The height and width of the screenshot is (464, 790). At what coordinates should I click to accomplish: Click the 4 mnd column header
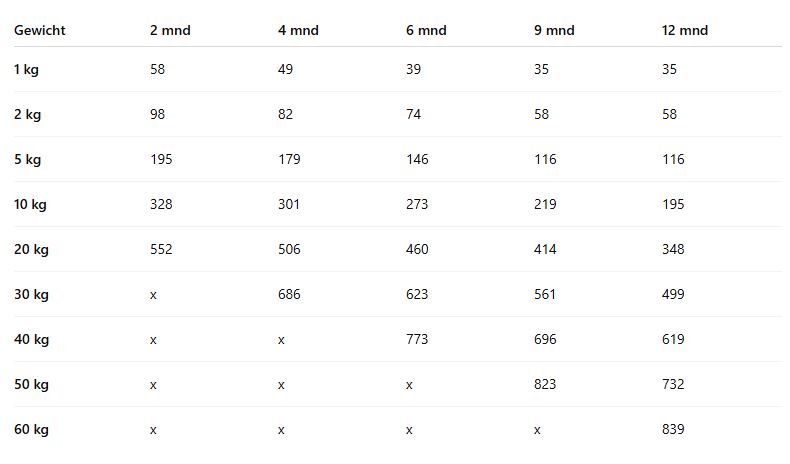pyautogui.click(x=298, y=30)
